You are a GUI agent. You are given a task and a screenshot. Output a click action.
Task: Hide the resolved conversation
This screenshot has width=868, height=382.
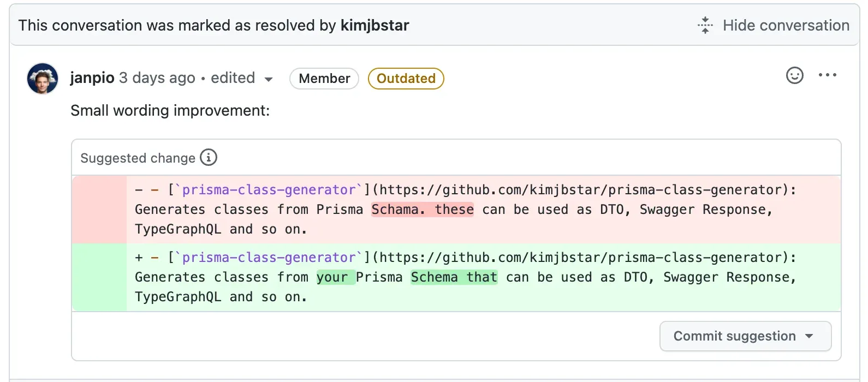[x=774, y=25]
